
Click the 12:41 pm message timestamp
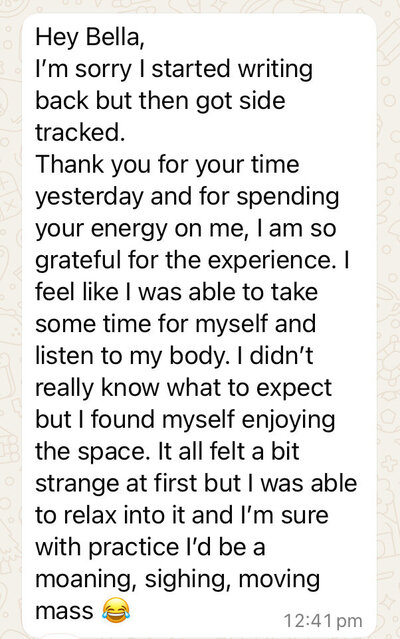(x=323, y=621)
